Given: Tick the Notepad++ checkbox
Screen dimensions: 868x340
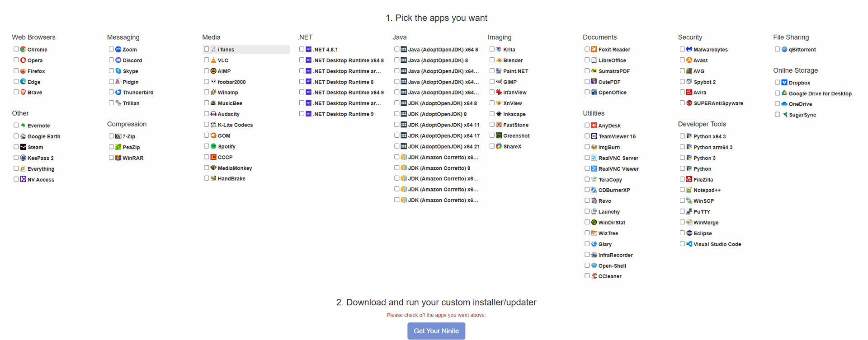Looking at the screenshot, I should (682, 190).
